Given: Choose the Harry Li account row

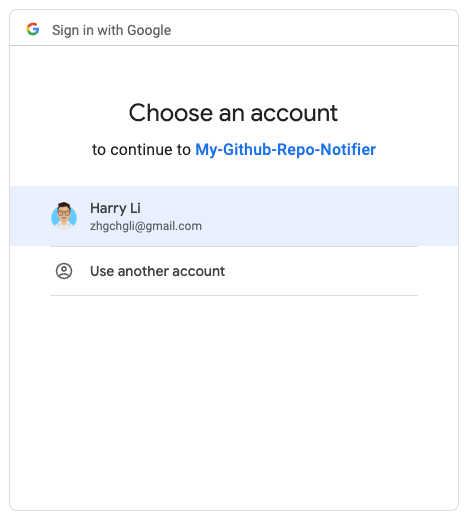Looking at the screenshot, I should point(234,216).
